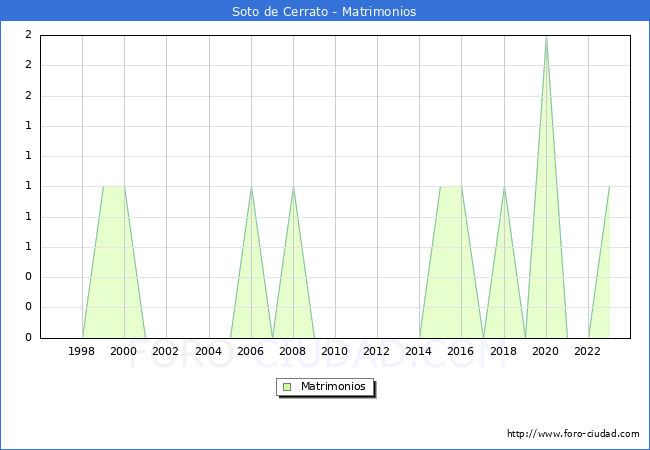Select the 2002 x-axis label
This screenshot has height=450, width=650.
(166, 351)
